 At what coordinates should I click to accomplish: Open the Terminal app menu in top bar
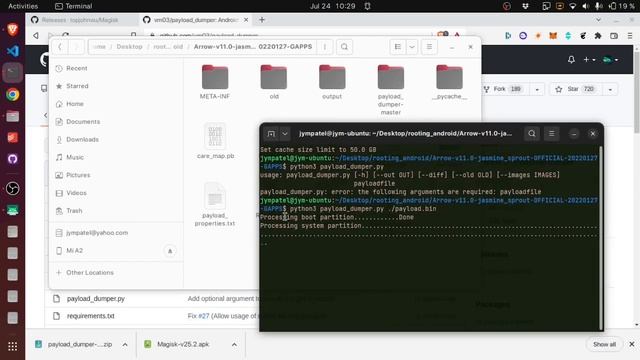[x=74, y=6]
